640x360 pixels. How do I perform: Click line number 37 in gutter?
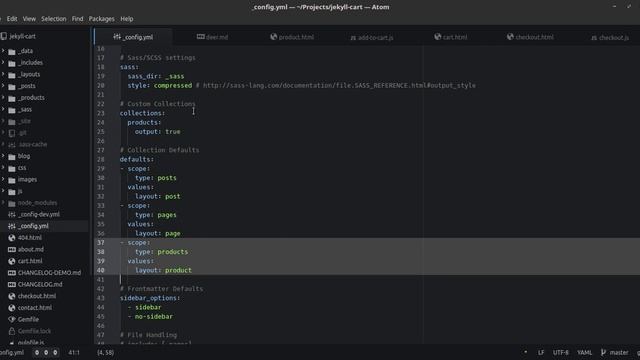pos(101,242)
